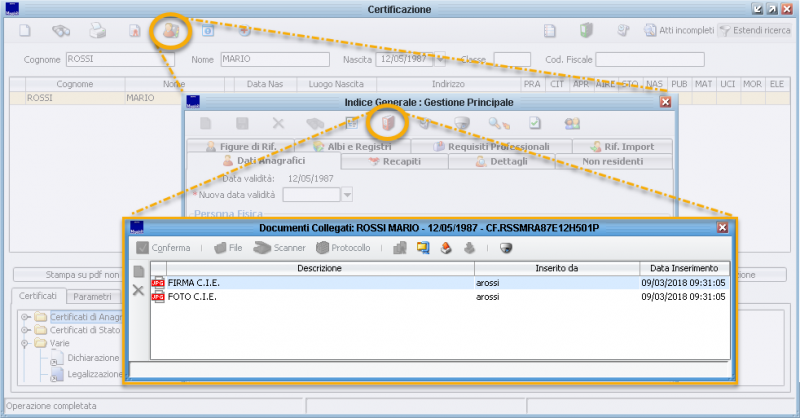The width and height of the screenshot is (800, 418).
Task: Expand the Certificati di Stato folder
Action: 24,330
